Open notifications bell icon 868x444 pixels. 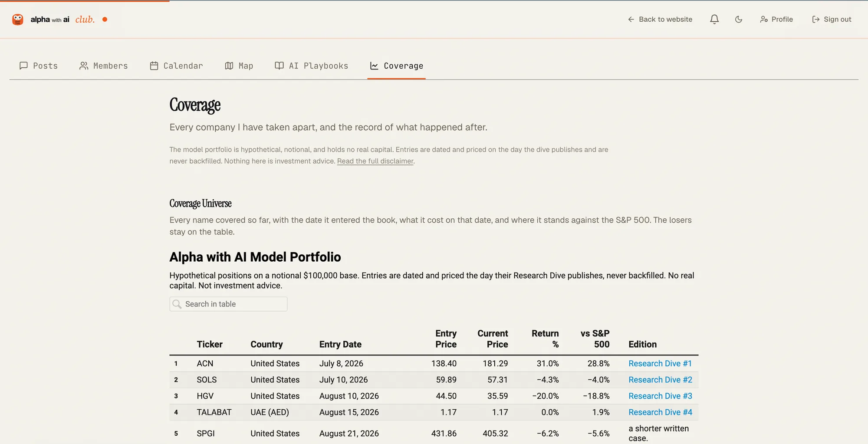click(x=714, y=19)
